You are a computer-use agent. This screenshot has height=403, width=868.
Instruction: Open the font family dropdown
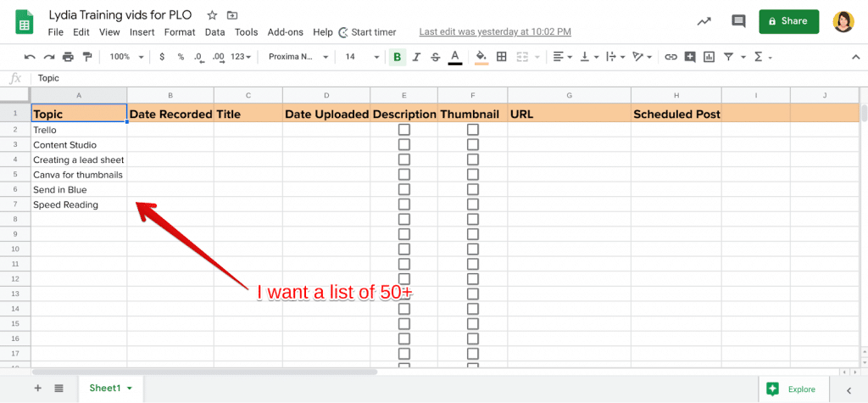[298, 57]
